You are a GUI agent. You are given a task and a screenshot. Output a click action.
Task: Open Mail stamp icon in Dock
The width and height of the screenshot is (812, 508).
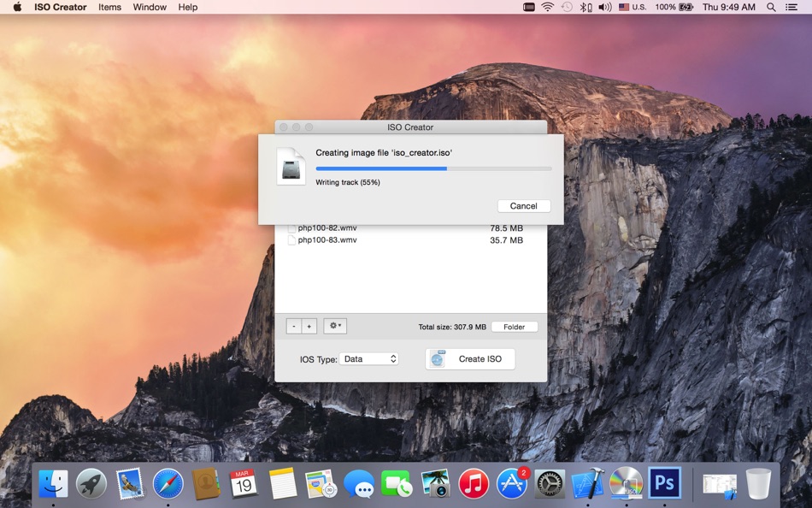pos(129,484)
